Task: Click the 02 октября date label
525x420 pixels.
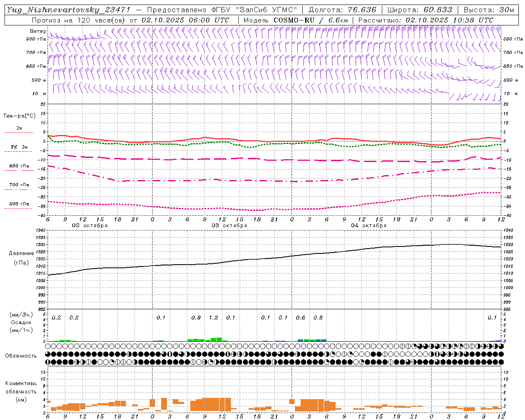Action: click(x=90, y=225)
